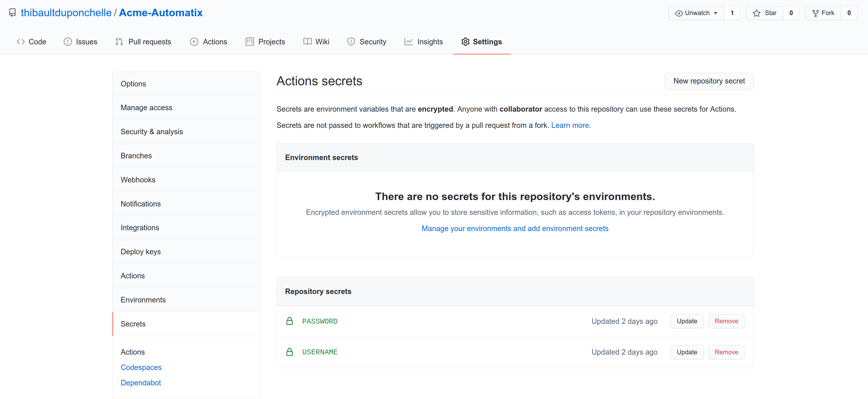
Task: Click the fork icon on Fork button
Action: (815, 13)
